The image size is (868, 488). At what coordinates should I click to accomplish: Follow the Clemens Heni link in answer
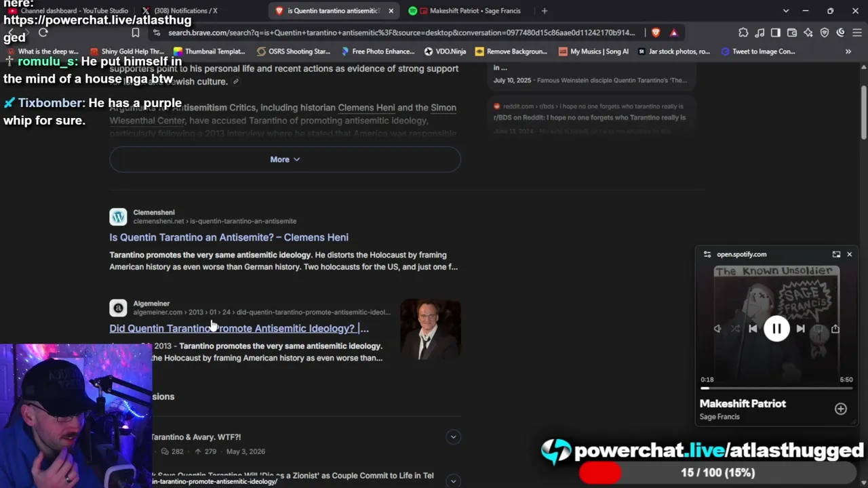[366, 108]
